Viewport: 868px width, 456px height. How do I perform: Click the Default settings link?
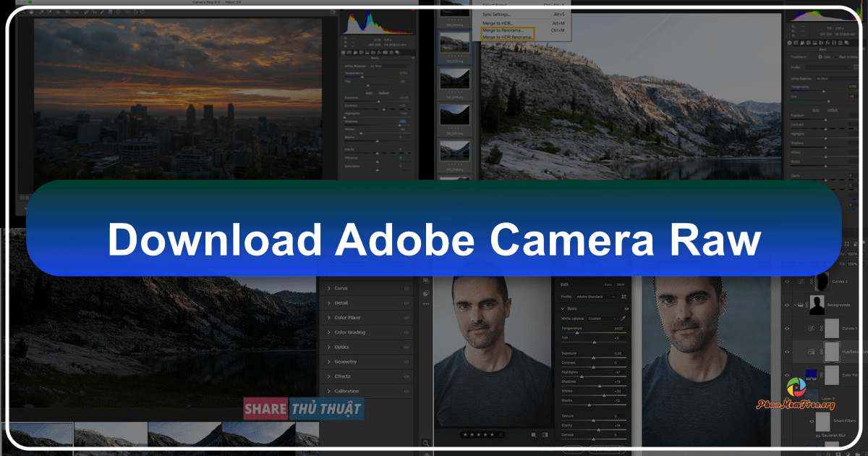383,93
